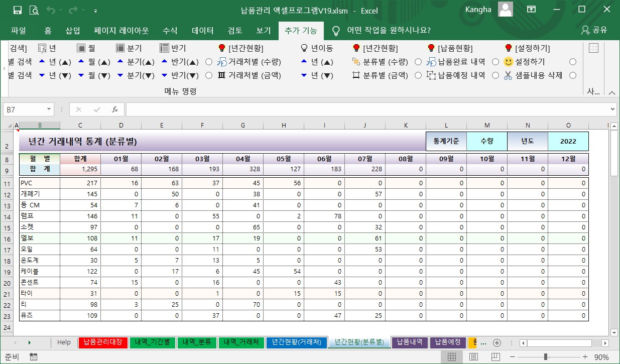The height and width of the screenshot is (364, 620).
Task: Open 거래처별 (금액) yearly report
Action: pos(249,76)
